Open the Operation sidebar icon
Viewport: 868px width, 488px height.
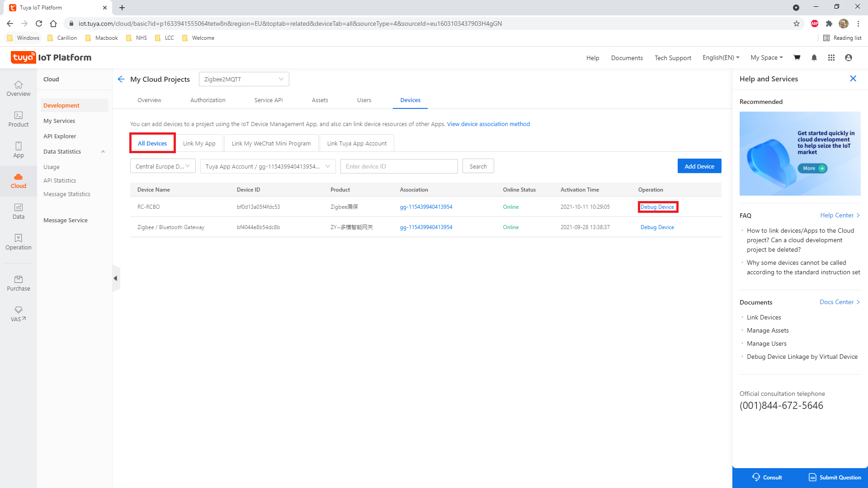(19, 242)
